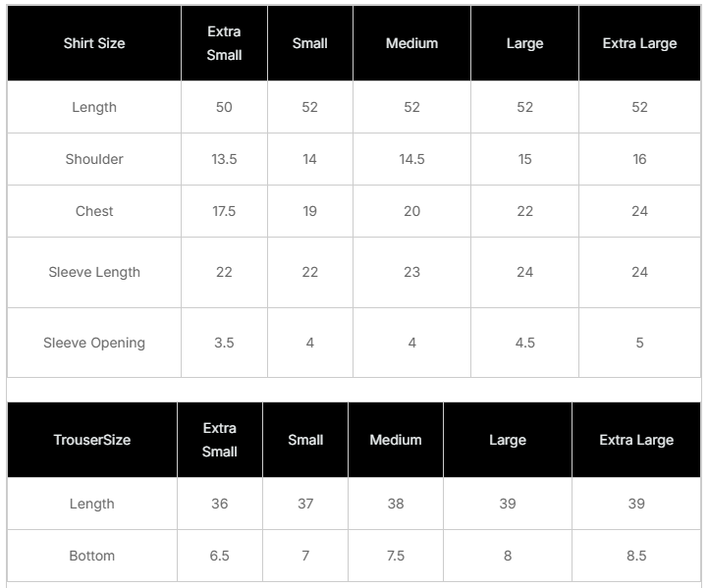The image size is (709, 588).
Task: Click the trouser Bottom value 7.5
Action: (x=396, y=556)
